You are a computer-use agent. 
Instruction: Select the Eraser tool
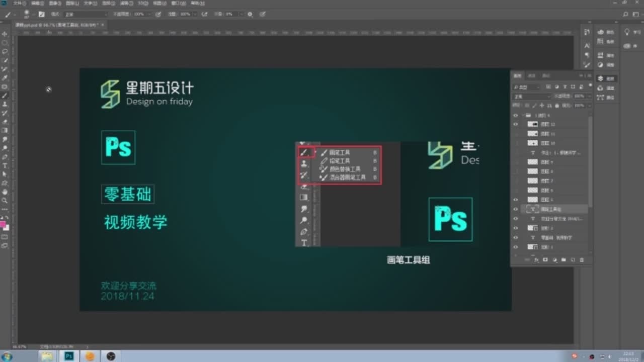click(x=5, y=121)
